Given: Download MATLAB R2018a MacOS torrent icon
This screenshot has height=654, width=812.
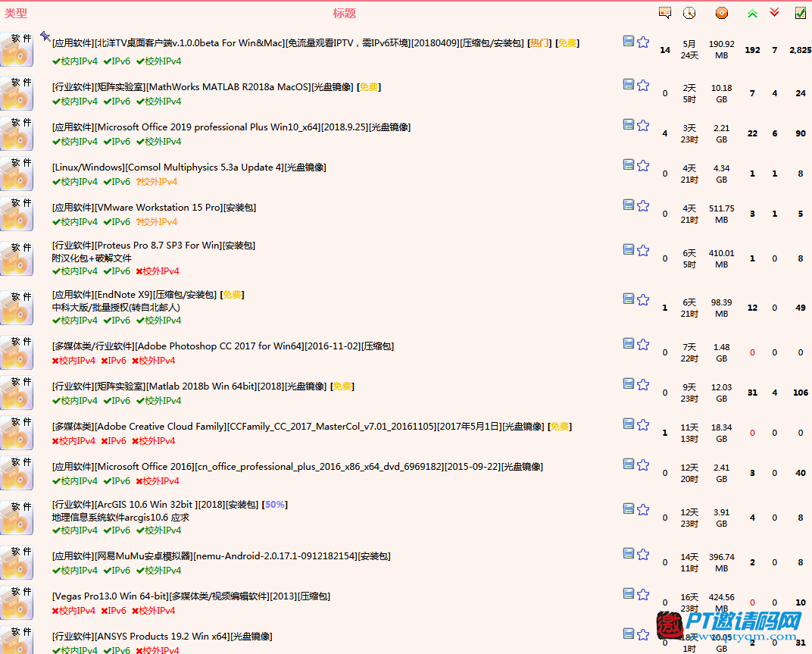Looking at the screenshot, I should pyautogui.click(x=628, y=84).
